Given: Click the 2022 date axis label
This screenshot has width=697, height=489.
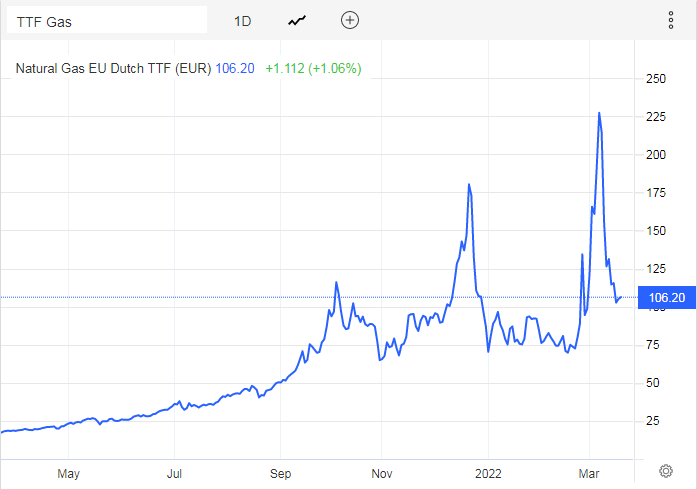Looking at the screenshot, I should tap(488, 474).
